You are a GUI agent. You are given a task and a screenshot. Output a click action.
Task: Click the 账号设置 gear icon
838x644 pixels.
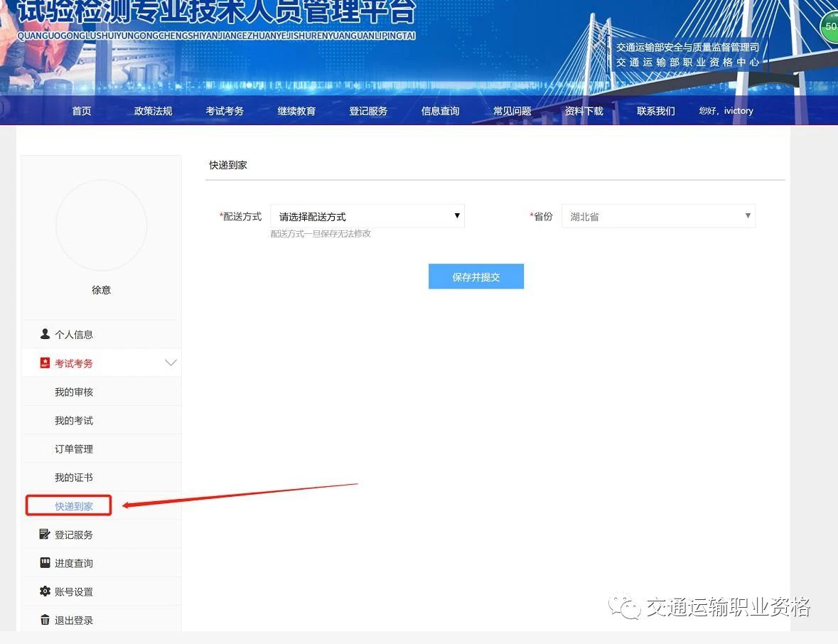tap(45, 591)
